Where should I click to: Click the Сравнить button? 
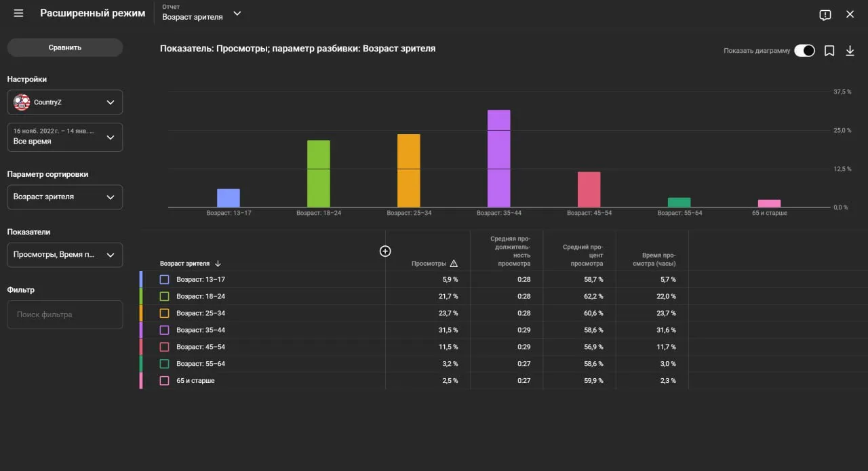click(x=65, y=47)
